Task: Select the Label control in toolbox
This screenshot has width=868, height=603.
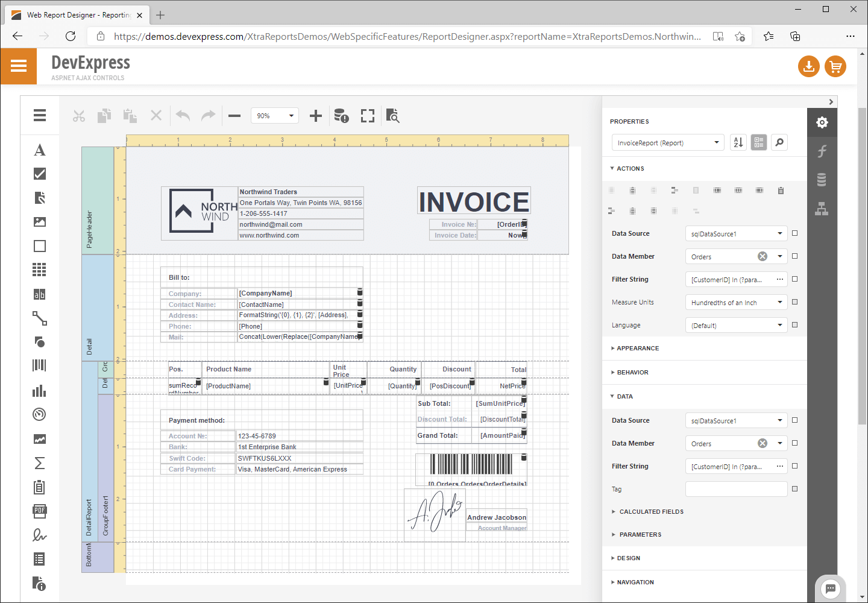Action: click(39, 150)
